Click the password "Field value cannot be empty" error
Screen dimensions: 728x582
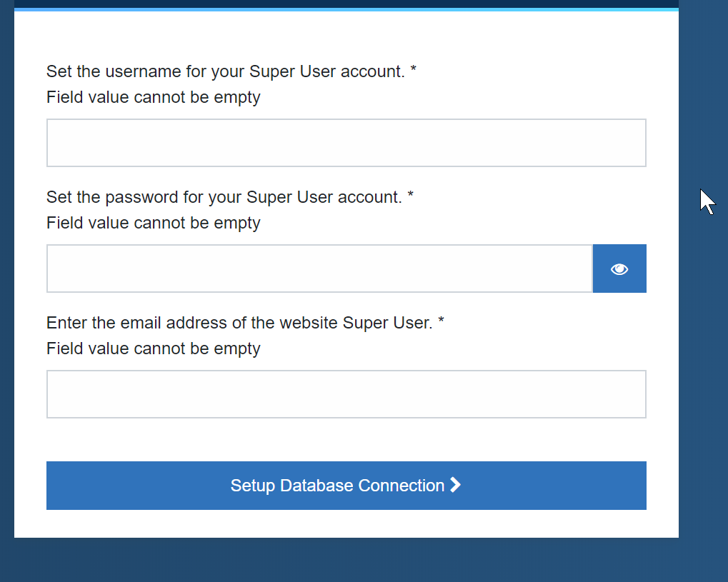pos(153,224)
